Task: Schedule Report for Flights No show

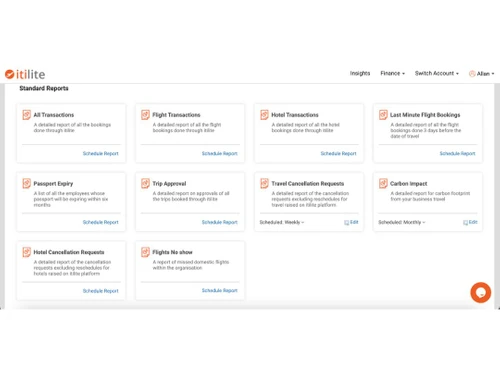Action: [x=220, y=291]
